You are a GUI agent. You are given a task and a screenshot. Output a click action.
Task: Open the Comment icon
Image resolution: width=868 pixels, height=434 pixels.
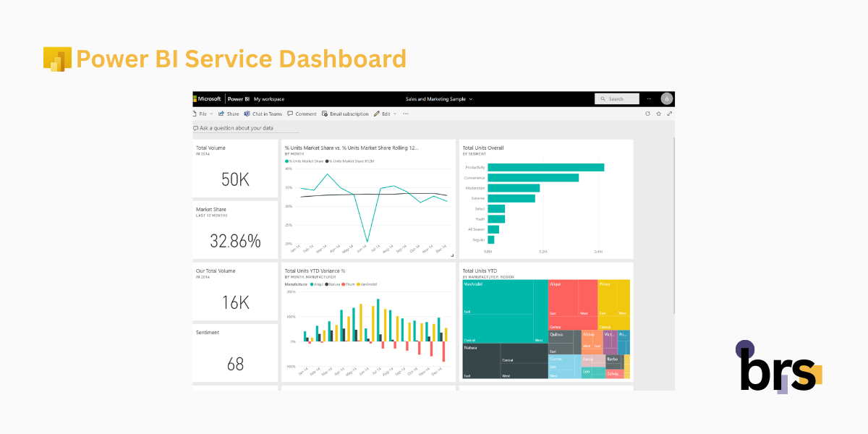(290, 114)
